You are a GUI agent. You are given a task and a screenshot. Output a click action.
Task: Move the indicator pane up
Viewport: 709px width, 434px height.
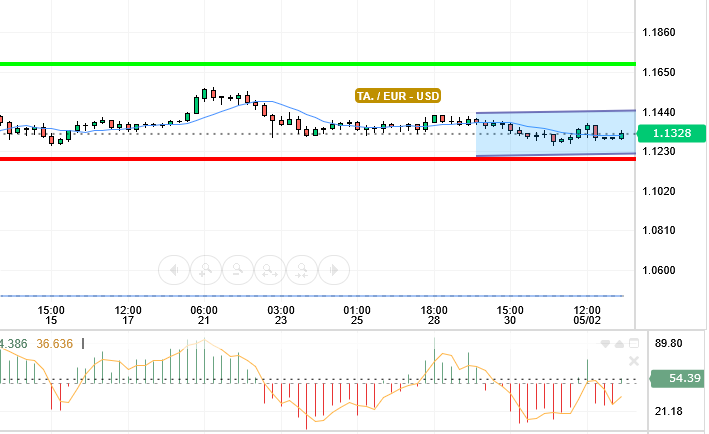click(x=619, y=344)
